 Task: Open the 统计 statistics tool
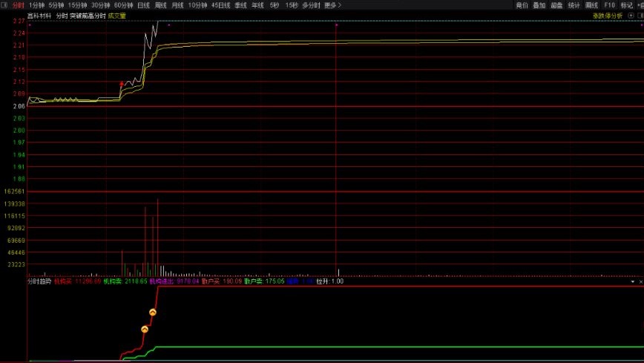pyautogui.click(x=574, y=5)
